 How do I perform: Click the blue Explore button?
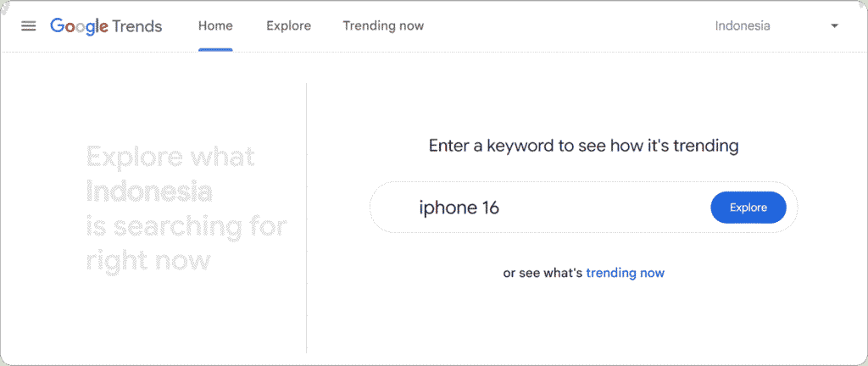pos(748,208)
